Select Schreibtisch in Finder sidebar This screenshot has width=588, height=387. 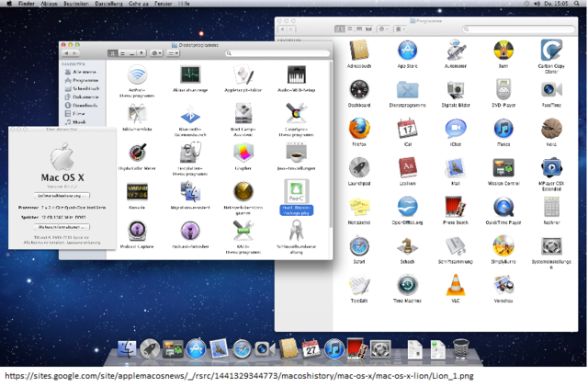click(x=82, y=88)
